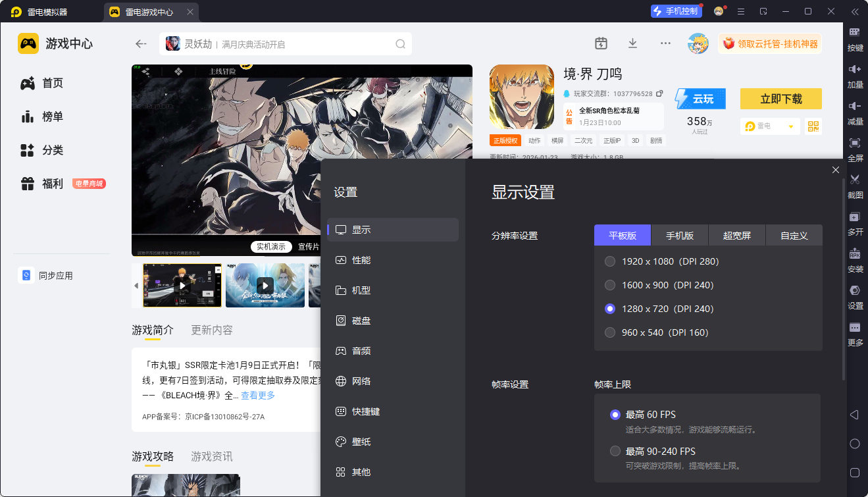Click the 领取云托管-挂机神器 banner button

pos(770,44)
